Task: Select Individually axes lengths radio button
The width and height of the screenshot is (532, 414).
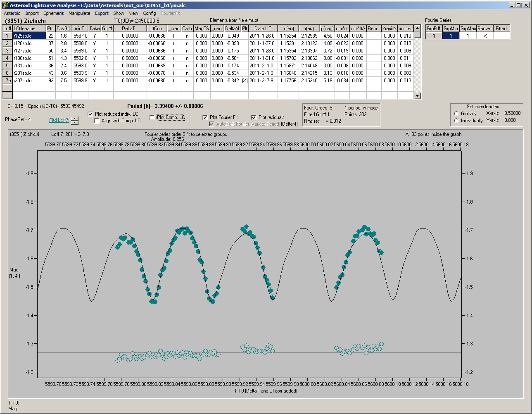Action: 456,121
